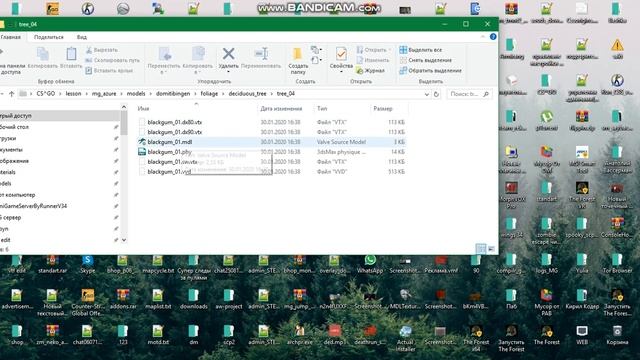
Task: Select the Counter-Strike Global Offensive desktop icon
Action: pos(87,302)
